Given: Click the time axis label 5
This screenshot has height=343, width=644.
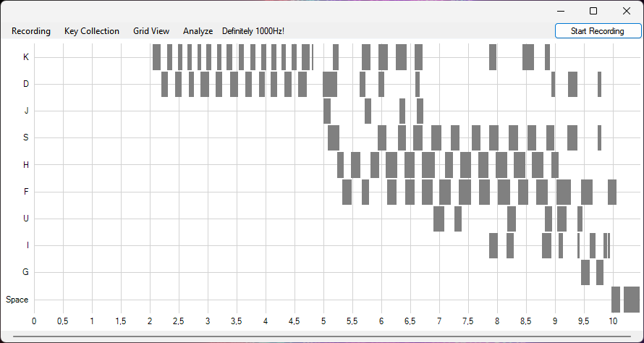Looking at the screenshot, I should click(323, 321).
